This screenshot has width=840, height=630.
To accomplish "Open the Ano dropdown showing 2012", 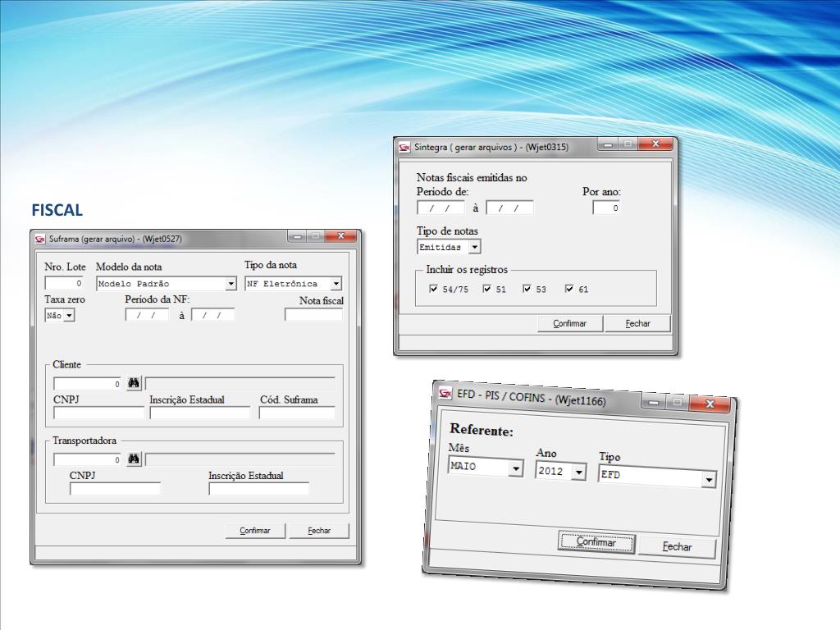I will point(578,472).
